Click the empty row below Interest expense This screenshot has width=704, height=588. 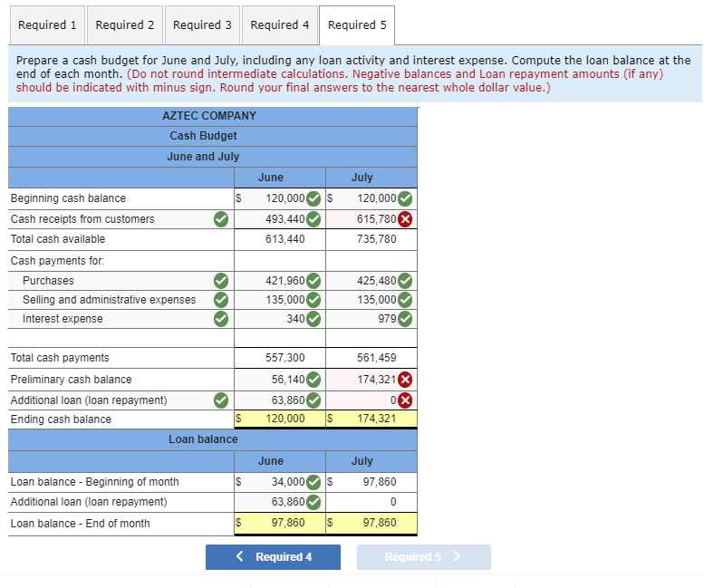click(x=212, y=338)
